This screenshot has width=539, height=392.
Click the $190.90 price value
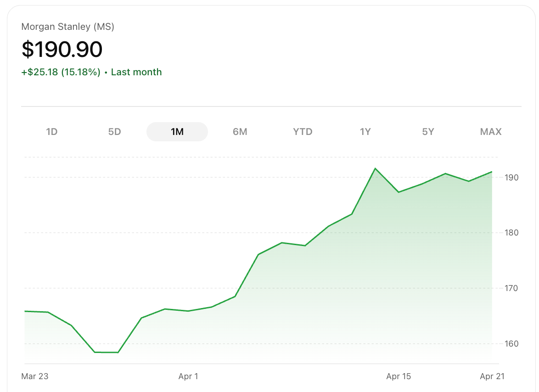[x=62, y=49]
